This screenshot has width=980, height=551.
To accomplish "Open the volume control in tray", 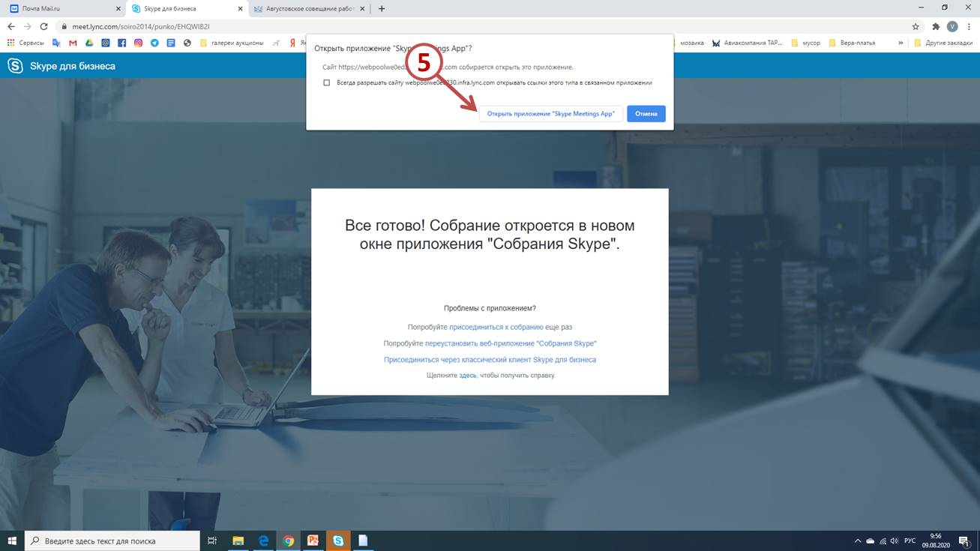I will coord(895,541).
